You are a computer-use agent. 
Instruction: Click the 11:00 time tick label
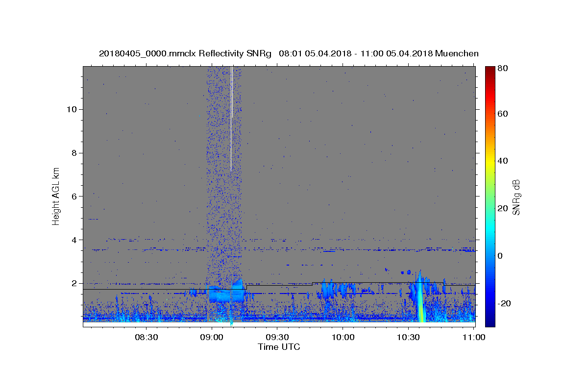pos(473,338)
